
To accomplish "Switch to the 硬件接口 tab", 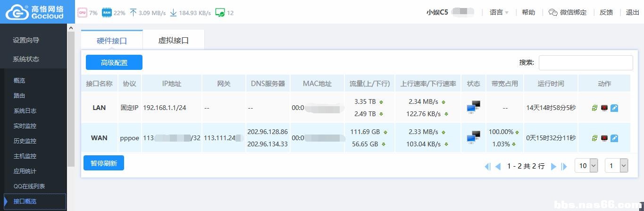I will [112, 40].
